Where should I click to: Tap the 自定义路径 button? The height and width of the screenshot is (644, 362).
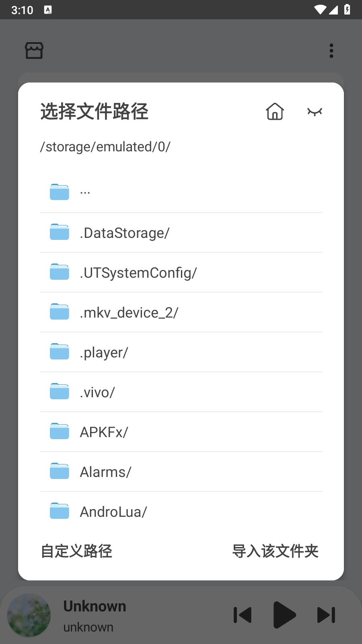(76, 551)
